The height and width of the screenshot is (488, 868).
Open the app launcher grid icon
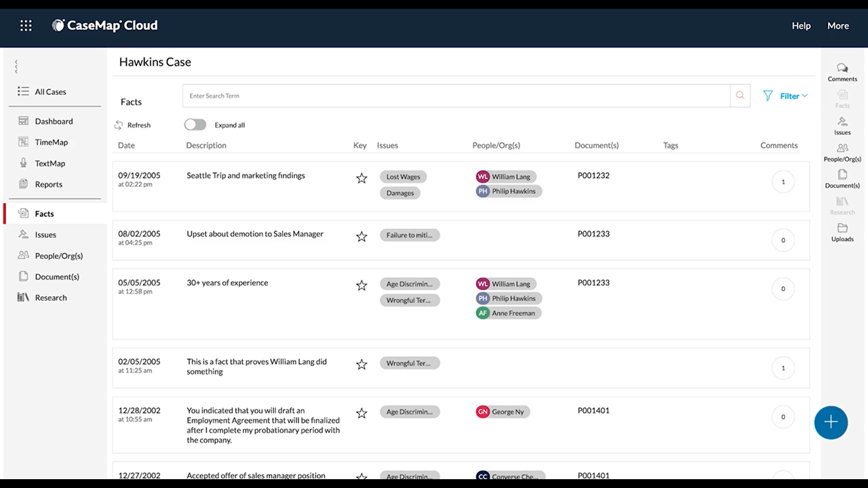[26, 26]
